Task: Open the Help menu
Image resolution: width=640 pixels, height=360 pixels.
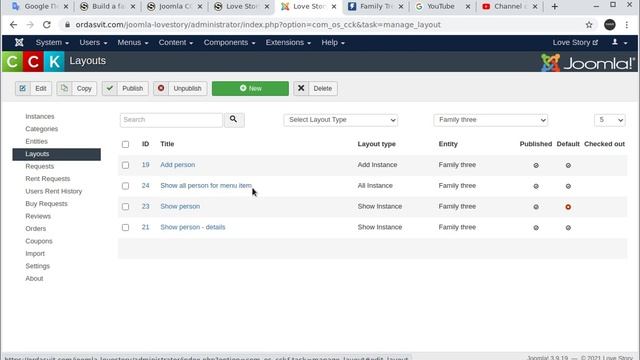Action: coord(333,42)
